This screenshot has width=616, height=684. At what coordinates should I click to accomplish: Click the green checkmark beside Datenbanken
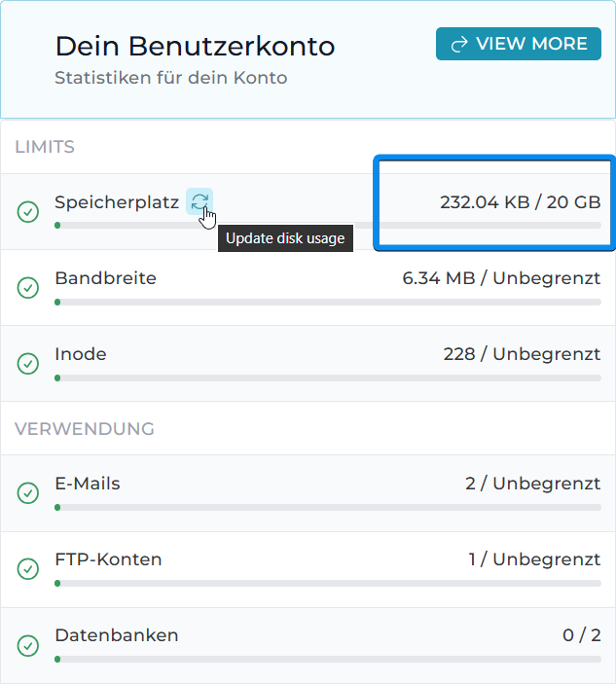tap(29, 644)
